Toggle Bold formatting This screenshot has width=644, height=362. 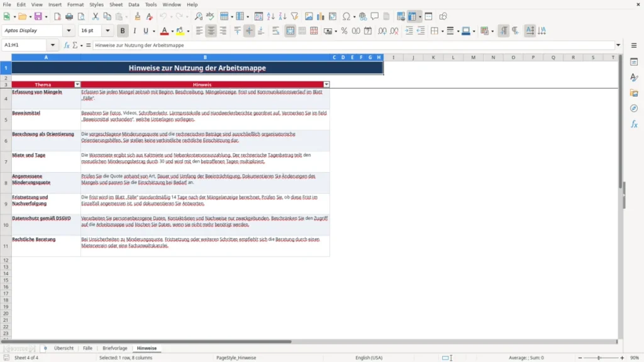click(123, 31)
